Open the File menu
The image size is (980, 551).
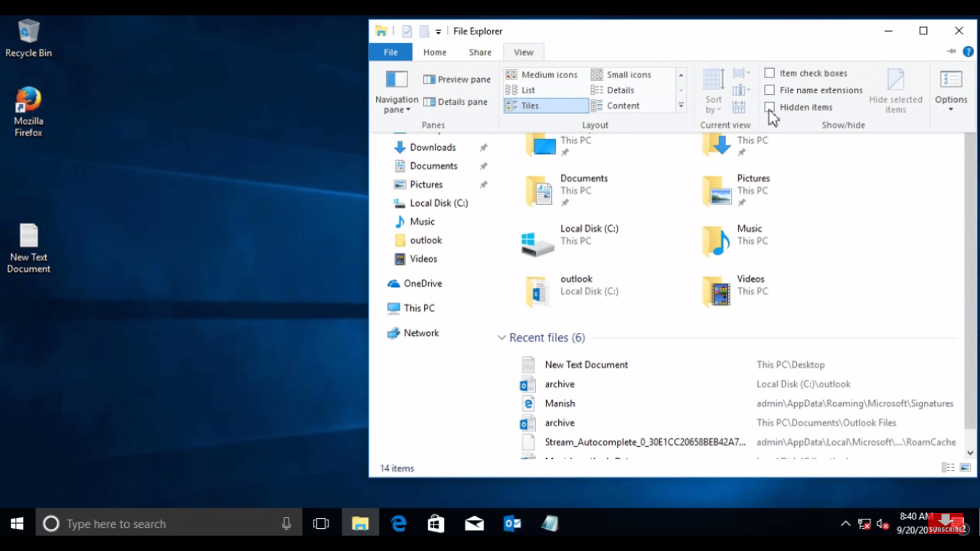[390, 52]
